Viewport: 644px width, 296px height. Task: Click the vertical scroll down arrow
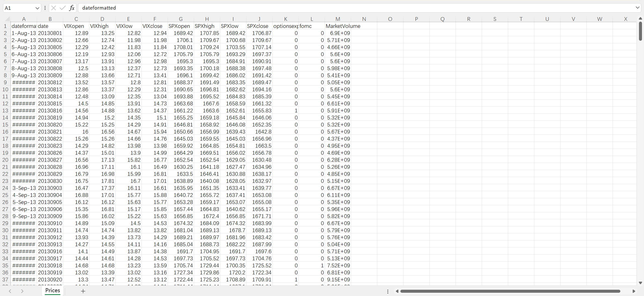pos(640,283)
